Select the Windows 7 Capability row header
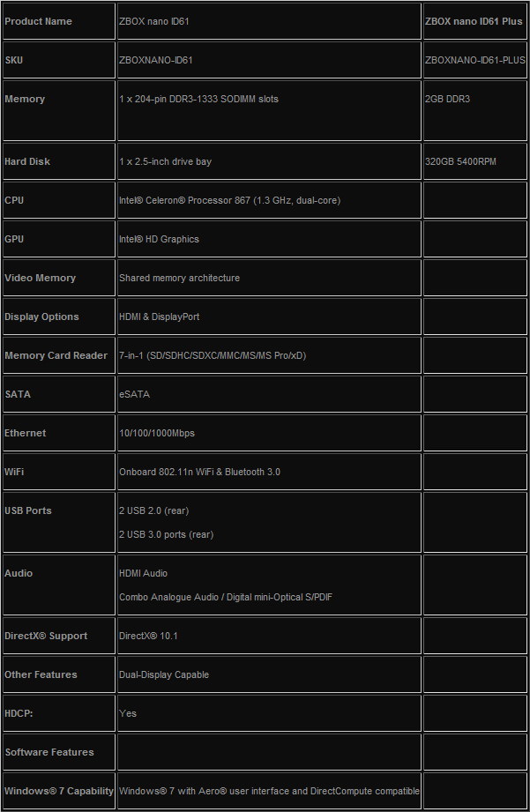Screen dimensions: 530x812 click(x=58, y=791)
